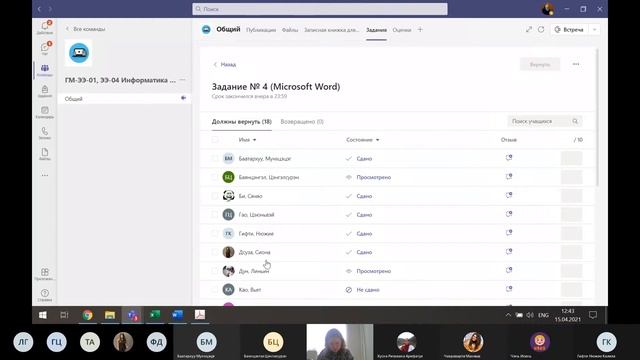Tick checkbox for panda-avatar student Би
Viewport: 640px width, 360px height.
click(x=215, y=196)
